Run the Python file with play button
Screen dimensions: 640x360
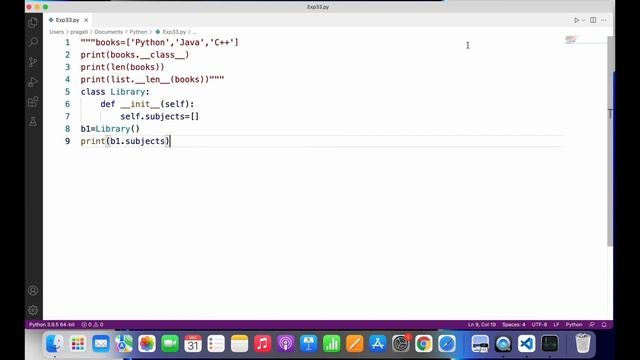click(x=576, y=20)
